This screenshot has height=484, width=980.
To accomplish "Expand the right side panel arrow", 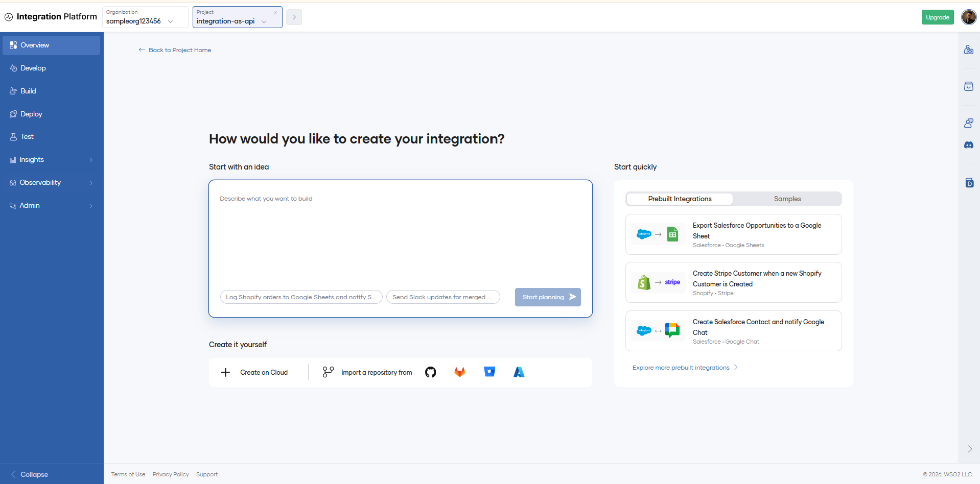I will pyautogui.click(x=969, y=449).
